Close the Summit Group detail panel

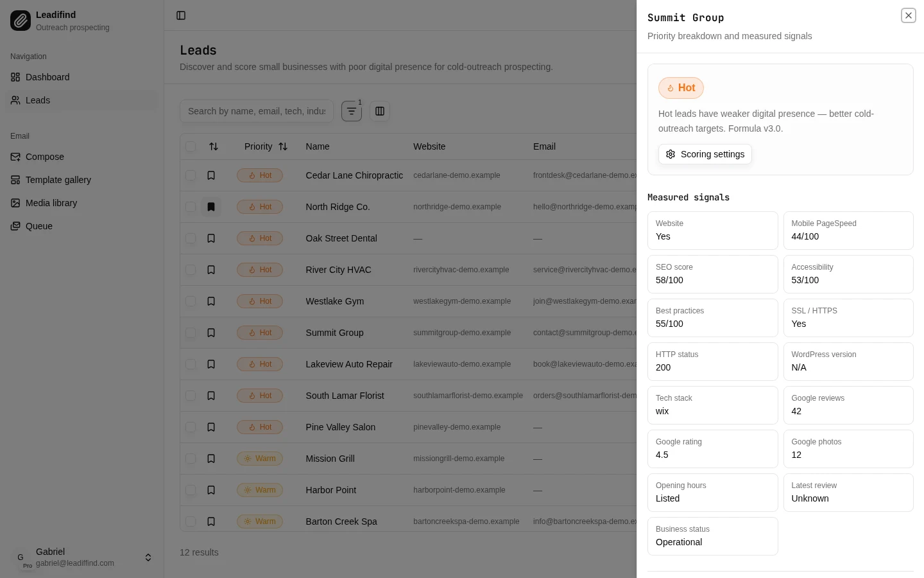pos(909,15)
